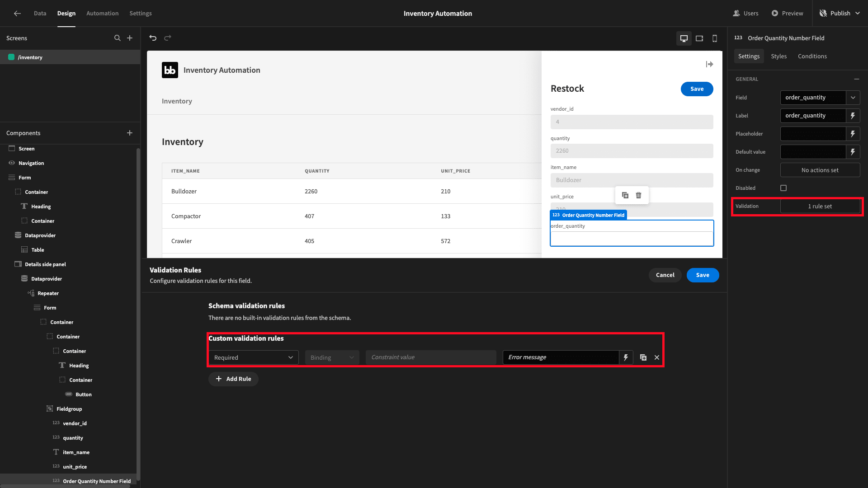Open the Field order_quantity dropdown

[853, 98]
